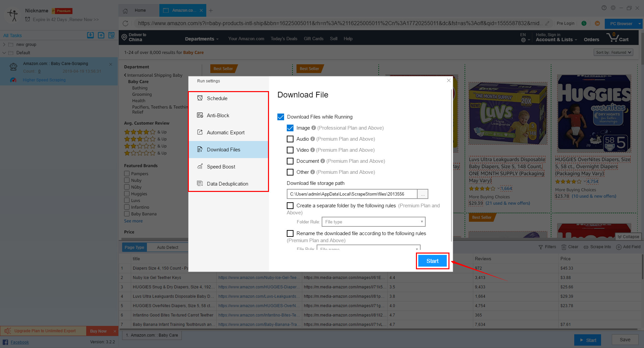The width and height of the screenshot is (644, 348).
Task: Open Departments menu on Amazon
Action: point(202,39)
